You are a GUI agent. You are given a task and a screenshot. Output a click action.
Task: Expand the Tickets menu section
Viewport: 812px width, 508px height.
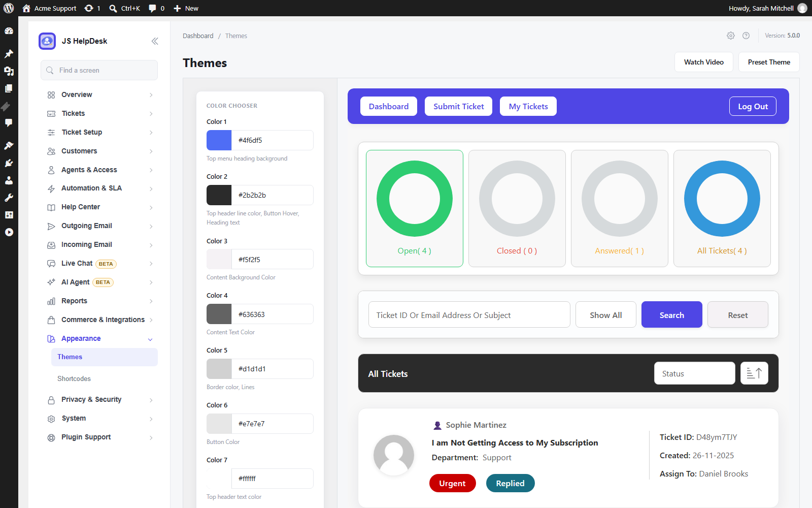click(x=100, y=113)
